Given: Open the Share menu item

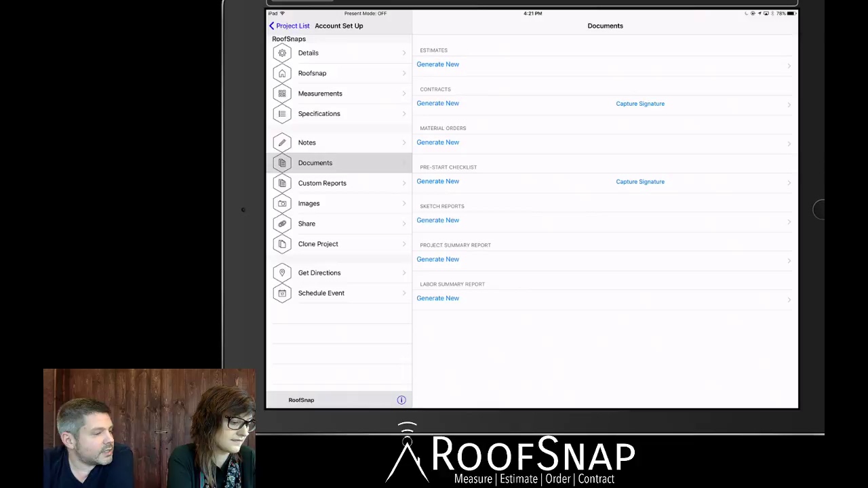Looking at the screenshot, I should pyautogui.click(x=339, y=224).
